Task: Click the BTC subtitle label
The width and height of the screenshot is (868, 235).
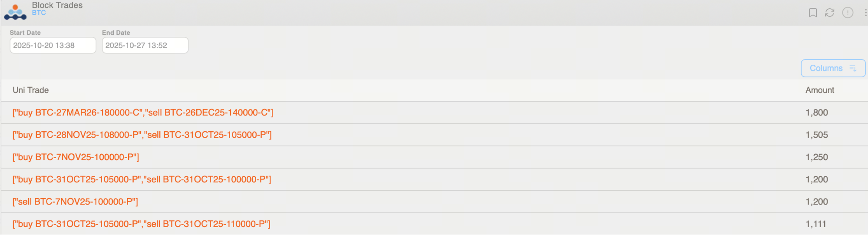Action: 39,13
